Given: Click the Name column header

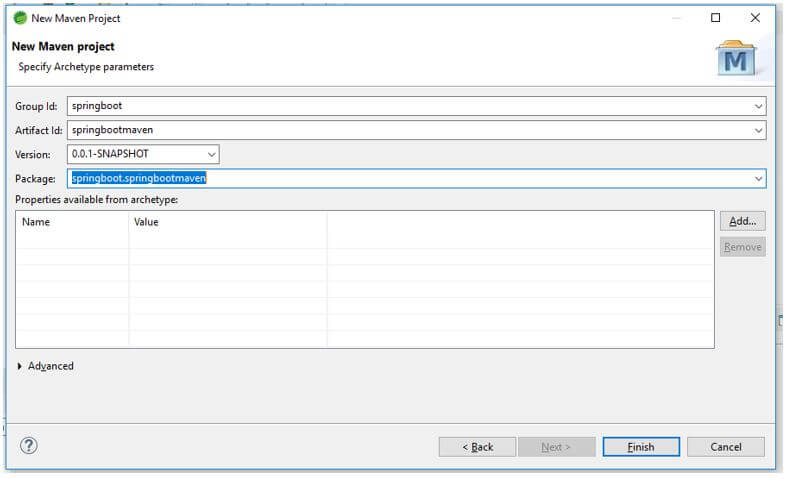Looking at the screenshot, I should [x=72, y=222].
